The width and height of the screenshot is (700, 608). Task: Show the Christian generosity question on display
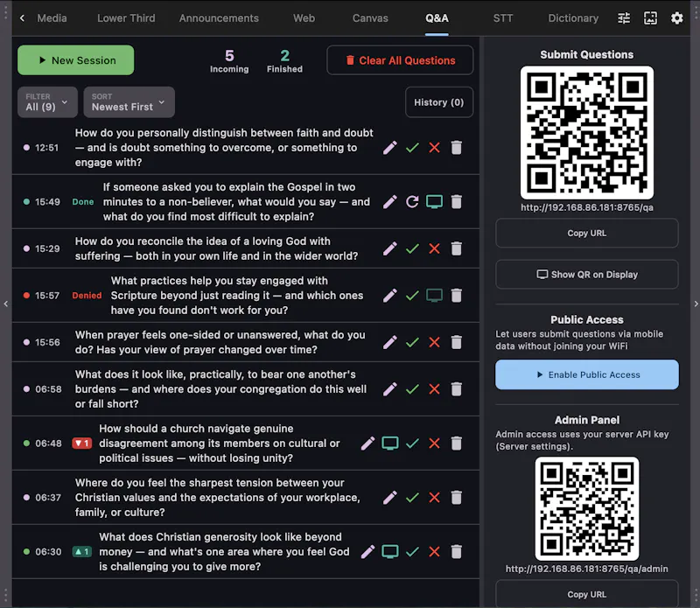tap(389, 552)
